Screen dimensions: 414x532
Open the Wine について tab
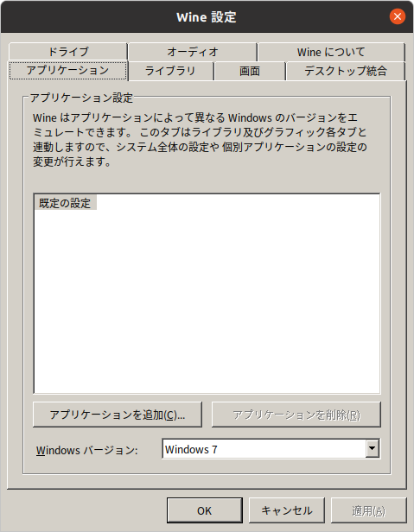pyautogui.click(x=331, y=52)
